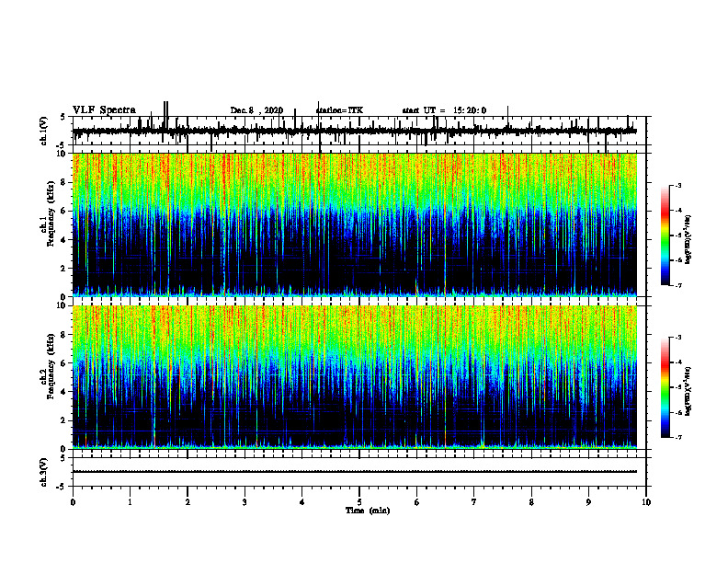Click time axis tick label "2"
This screenshot has width=728, height=563.
coord(188,502)
